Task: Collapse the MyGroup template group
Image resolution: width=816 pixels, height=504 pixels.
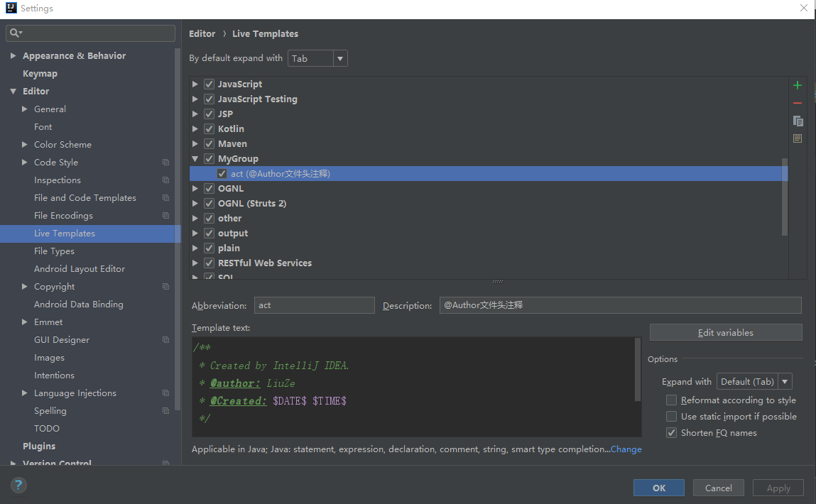Action: [x=195, y=158]
